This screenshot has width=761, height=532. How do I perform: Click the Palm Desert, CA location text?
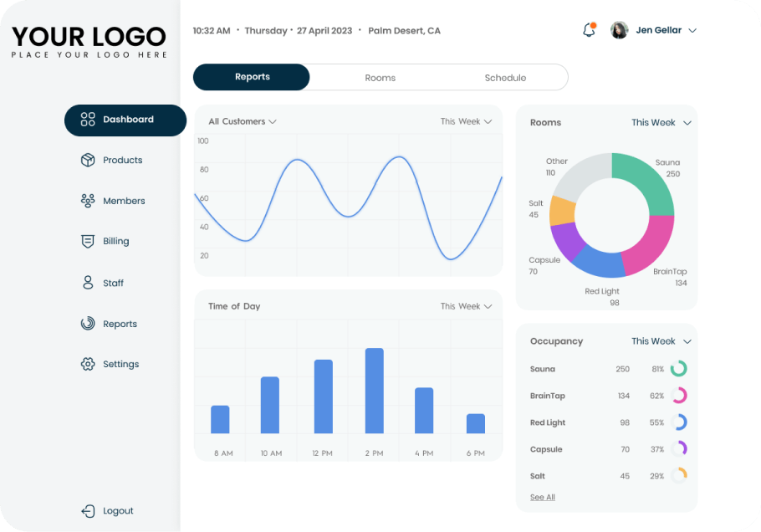click(x=404, y=31)
